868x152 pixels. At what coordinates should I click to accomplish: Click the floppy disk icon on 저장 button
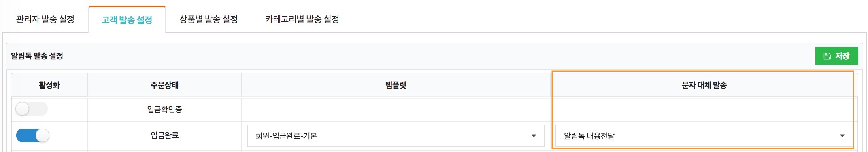[x=827, y=56]
